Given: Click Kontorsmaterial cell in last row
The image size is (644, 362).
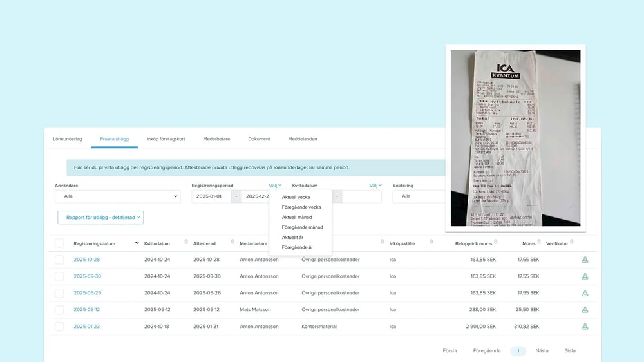Looking at the screenshot, I should (319, 327).
